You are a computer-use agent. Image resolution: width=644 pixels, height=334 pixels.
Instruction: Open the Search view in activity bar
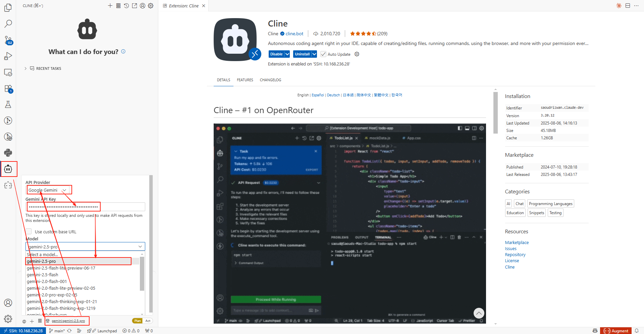click(8, 23)
